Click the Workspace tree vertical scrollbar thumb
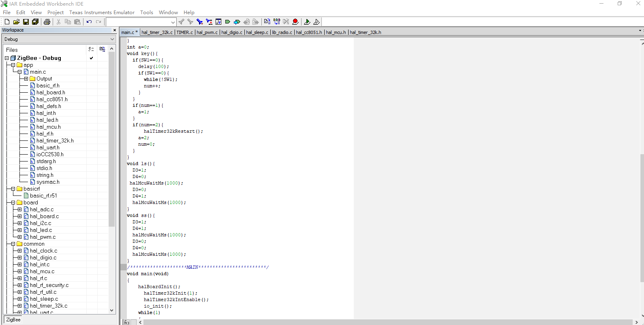 (112, 139)
